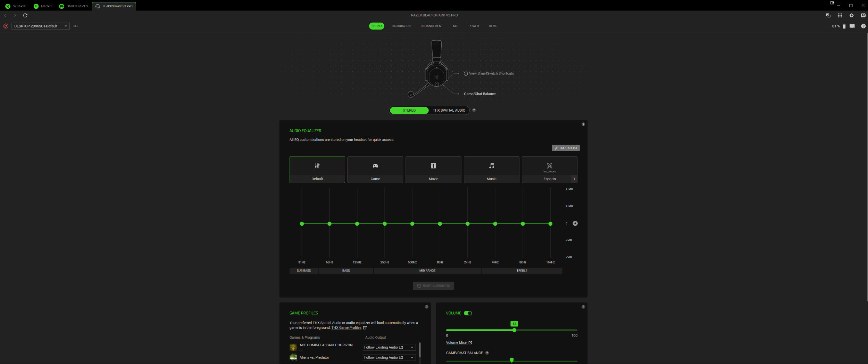Click the external link icon after THX Game Profiles

pyautogui.click(x=365, y=328)
